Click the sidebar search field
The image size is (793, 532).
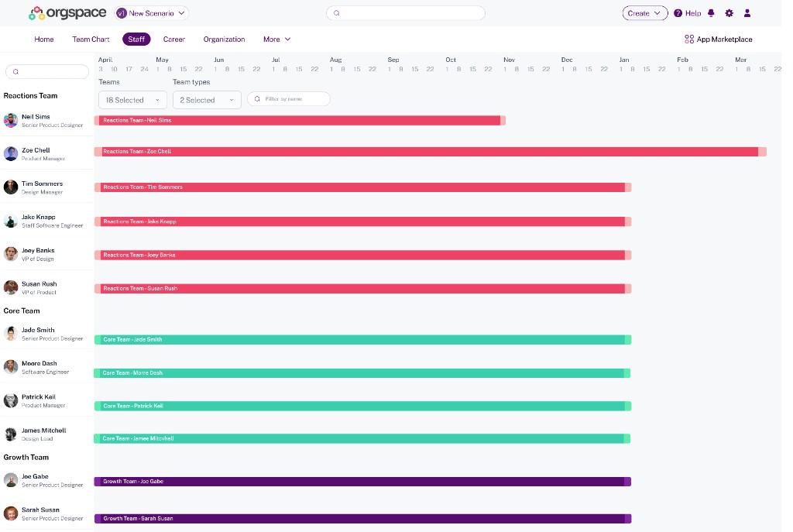tap(47, 72)
